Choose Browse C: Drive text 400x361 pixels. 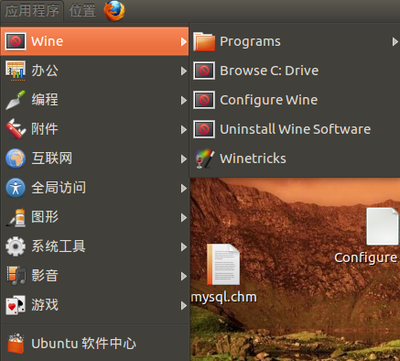tap(269, 71)
